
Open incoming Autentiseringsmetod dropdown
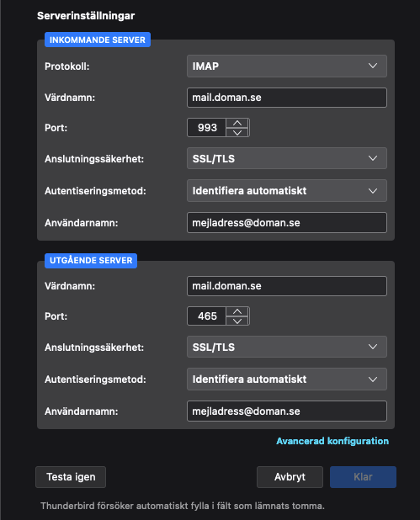(x=287, y=191)
